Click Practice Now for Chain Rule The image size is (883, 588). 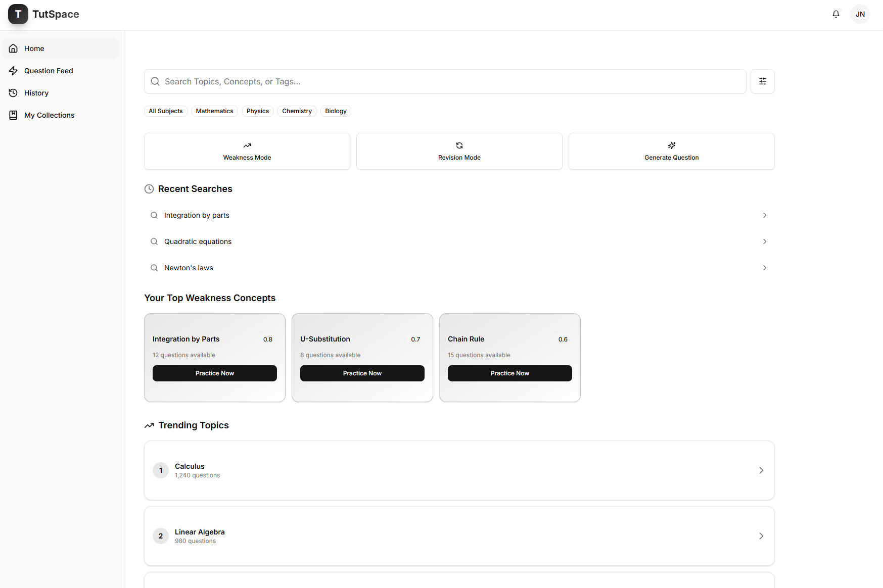click(x=509, y=373)
